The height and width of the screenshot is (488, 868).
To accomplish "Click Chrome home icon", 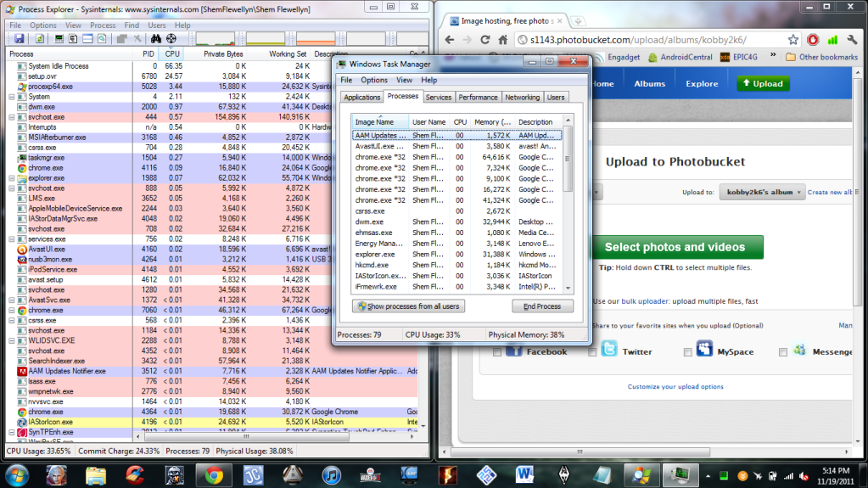I will click(502, 40).
